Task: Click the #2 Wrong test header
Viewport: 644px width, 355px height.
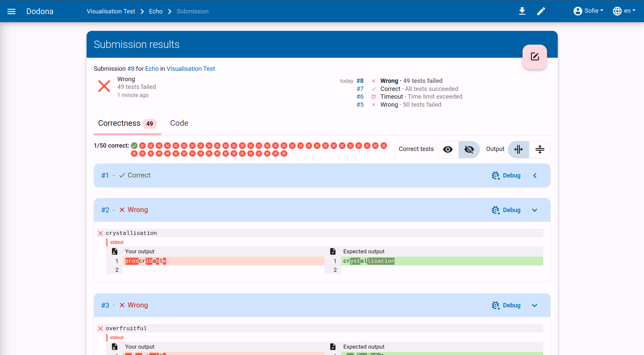Action: click(322, 210)
